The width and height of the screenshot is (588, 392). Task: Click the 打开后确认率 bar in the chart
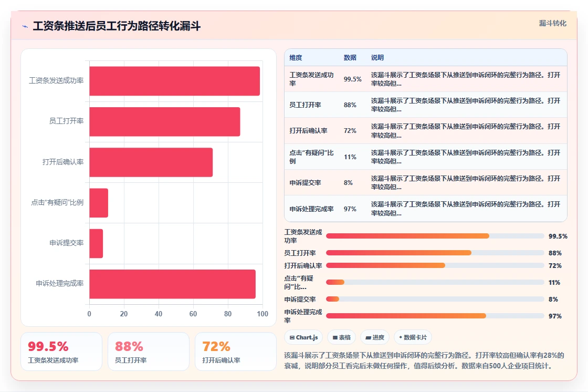pyautogui.click(x=151, y=162)
